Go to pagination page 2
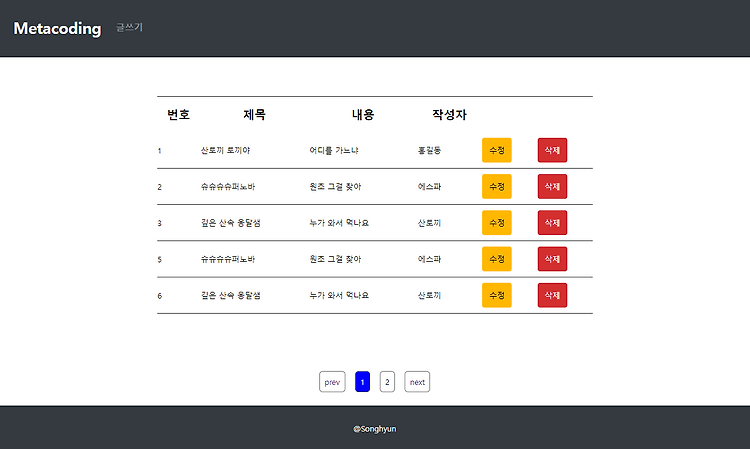 (x=387, y=382)
